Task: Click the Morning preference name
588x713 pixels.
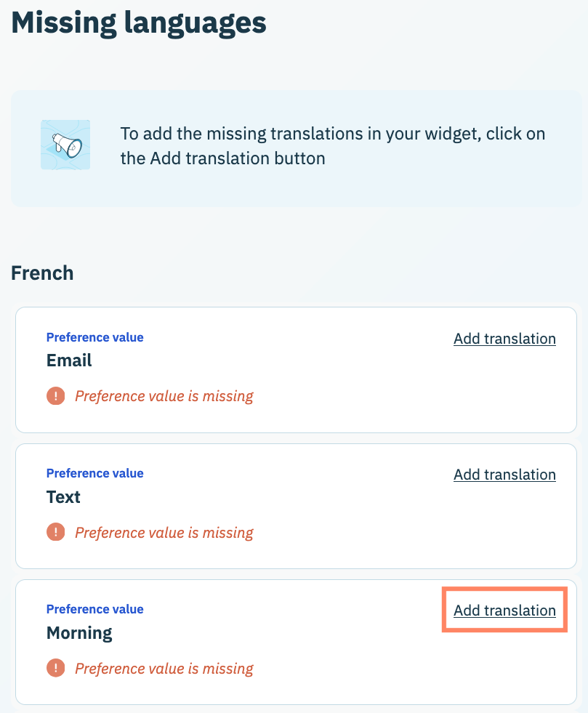Action: pyautogui.click(x=79, y=633)
